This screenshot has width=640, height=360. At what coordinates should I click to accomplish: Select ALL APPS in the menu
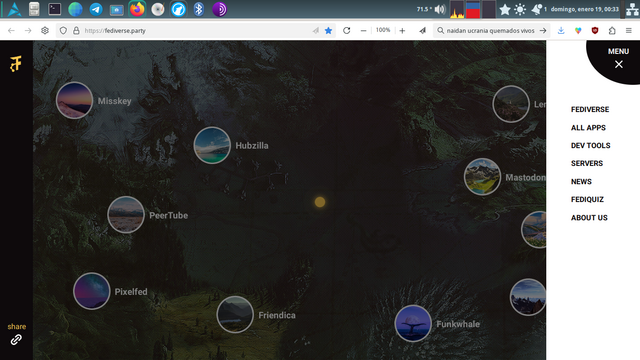[588, 128]
